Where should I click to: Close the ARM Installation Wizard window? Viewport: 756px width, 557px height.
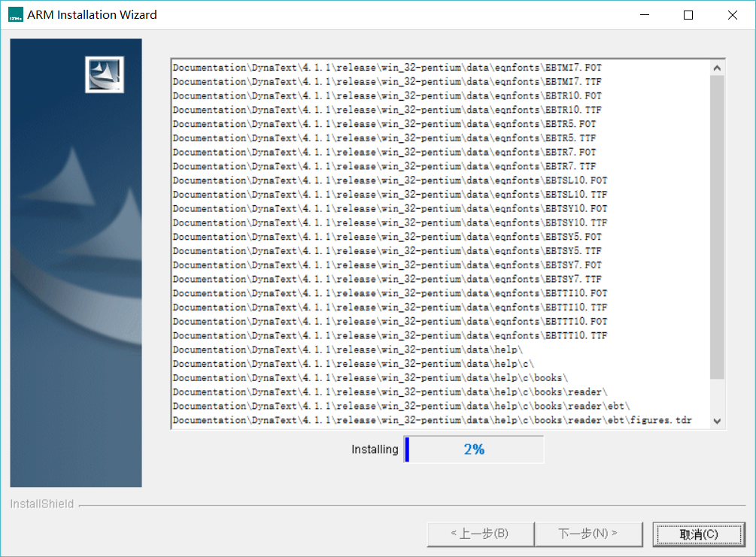coord(733,15)
